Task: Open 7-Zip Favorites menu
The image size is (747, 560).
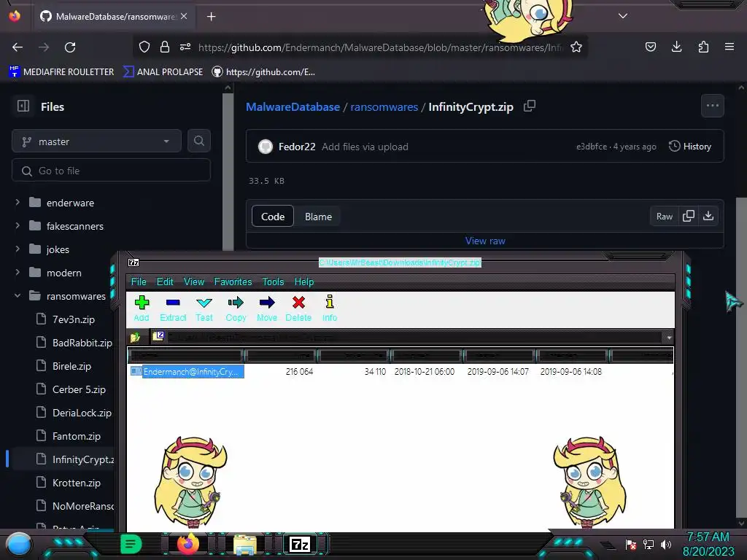Action: (x=233, y=282)
